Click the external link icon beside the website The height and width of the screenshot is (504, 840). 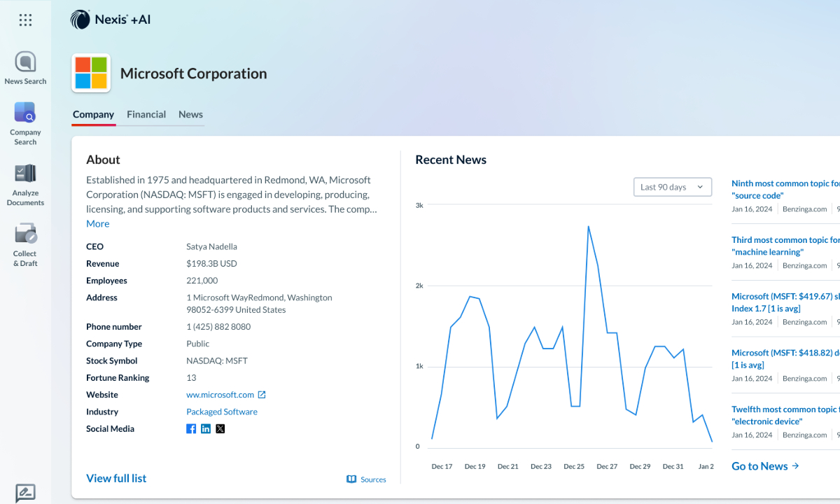click(x=262, y=394)
